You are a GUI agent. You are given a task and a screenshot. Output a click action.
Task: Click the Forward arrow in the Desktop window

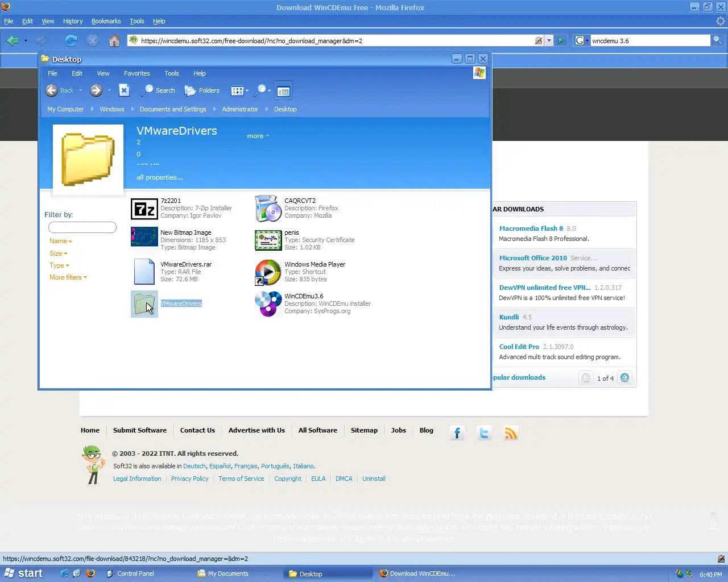[x=96, y=90]
